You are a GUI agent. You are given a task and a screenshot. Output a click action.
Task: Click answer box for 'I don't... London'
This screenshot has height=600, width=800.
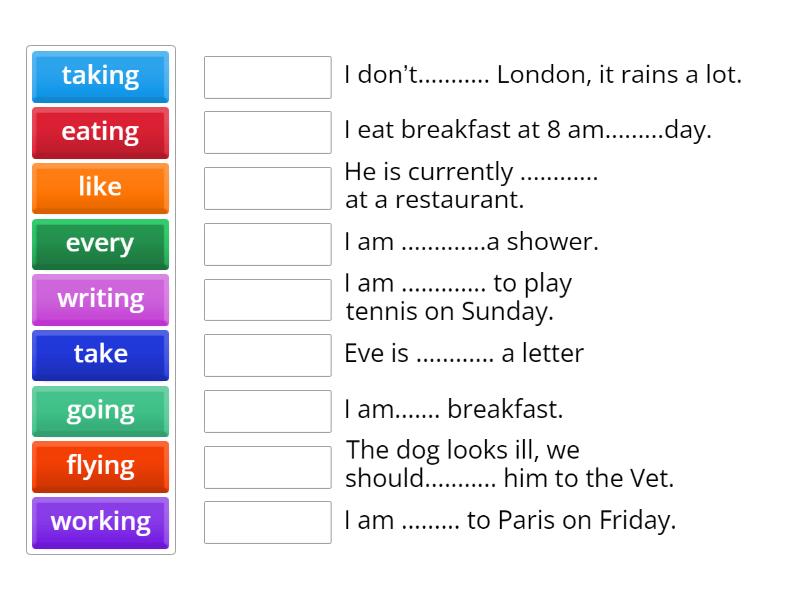(267, 77)
